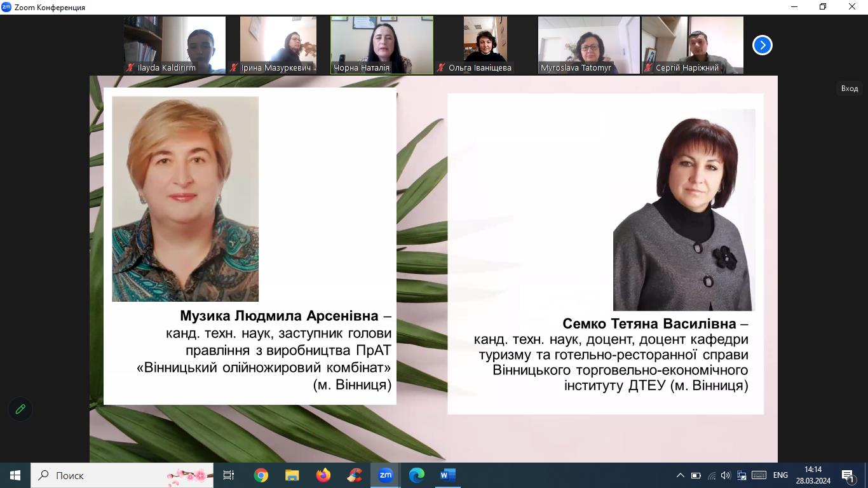Image resolution: width=868 pixels, height=488 pixels.
Task: Open File Explorer from the taskbar
Action: 292,475
